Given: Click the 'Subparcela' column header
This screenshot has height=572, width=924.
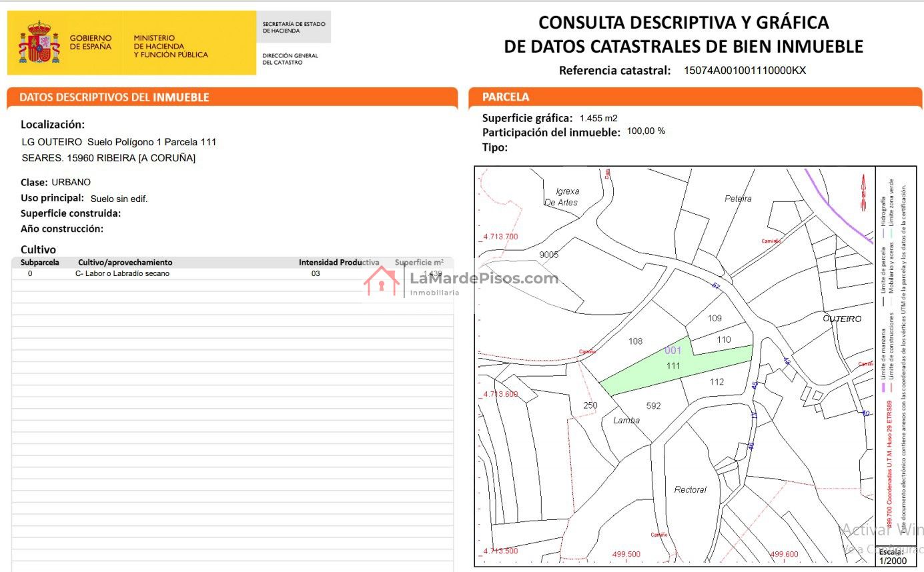Looking at the screenshot, I should [40, 263].
